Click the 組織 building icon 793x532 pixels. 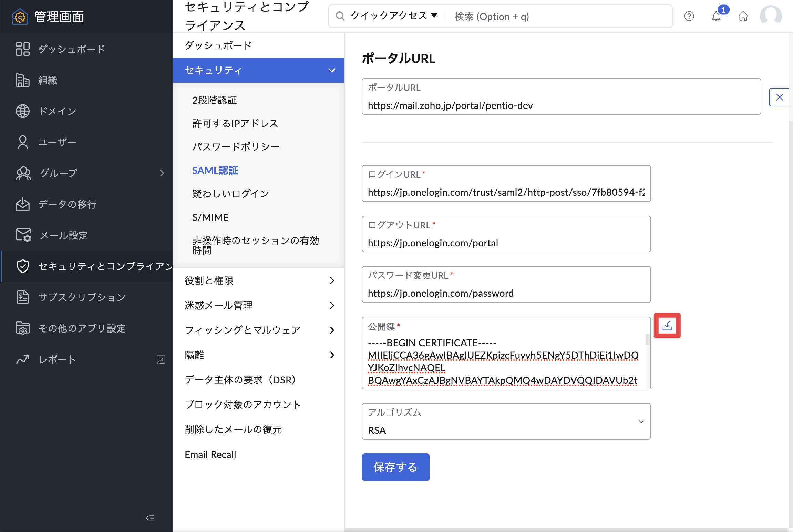click(x=23, y=80)
